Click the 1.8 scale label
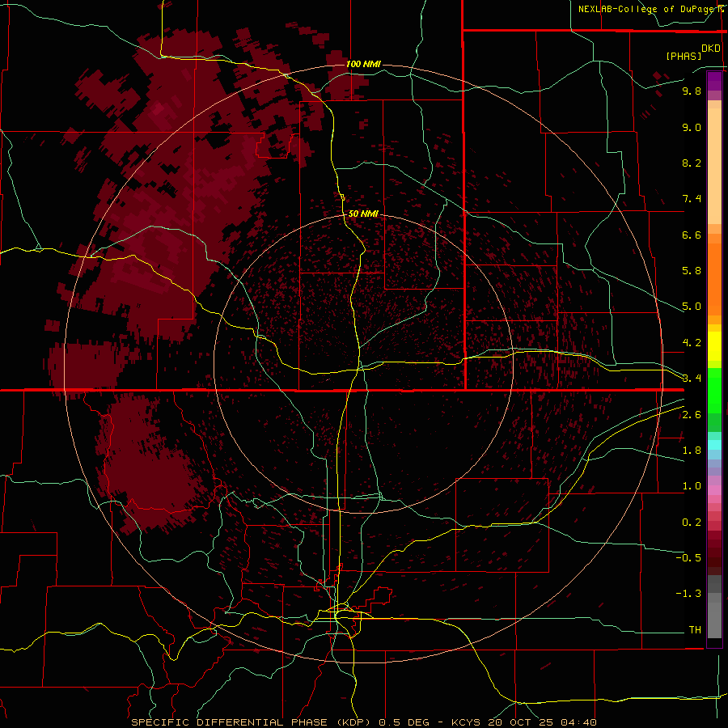Image resolution: width=728 pixels, height=728 pixels. click(692, 451)
